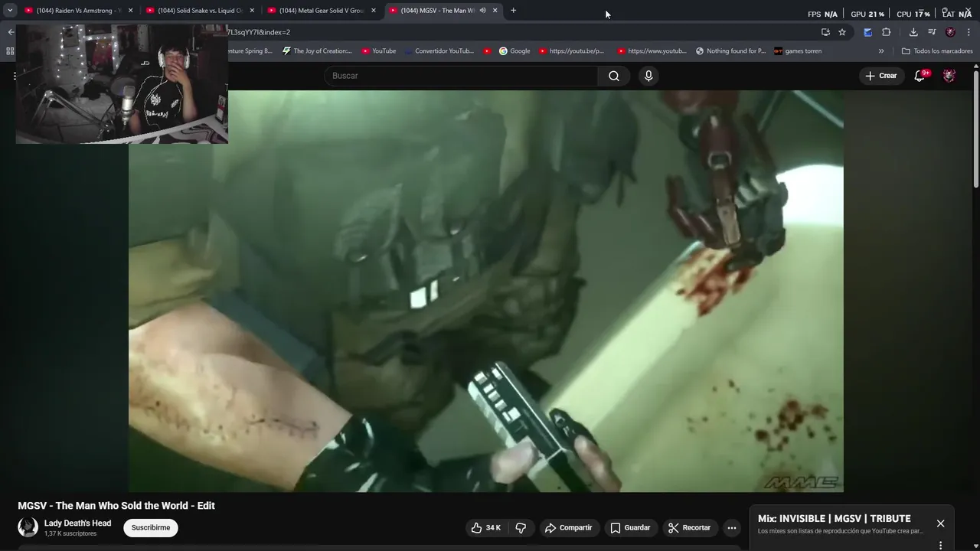Screen dimensions: 980x551
Task: Switch to Solid Snake vs. Liquid tab
Action: point(199,11)
